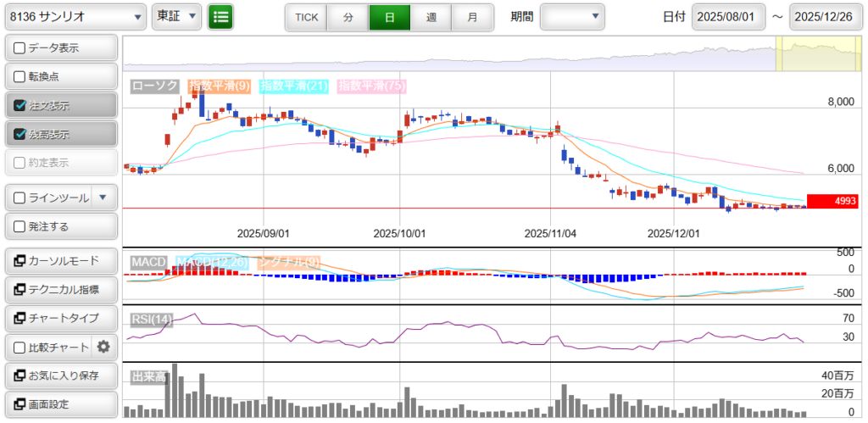Image resolution: width=868 pixels, height=423 pixels.
Task: Disable the 残高表示 checkbox
Action: [x=20, y=135]
